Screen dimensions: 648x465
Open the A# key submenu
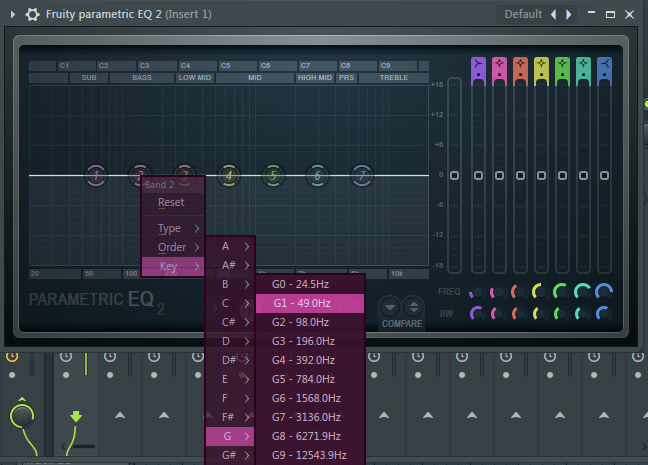[x=230, y=265]
